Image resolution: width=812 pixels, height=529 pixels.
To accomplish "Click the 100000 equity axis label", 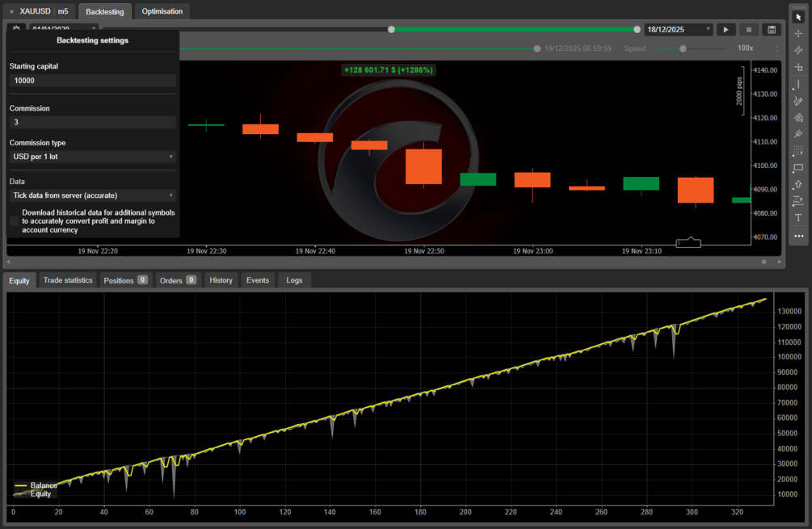I will [x=789, y=357].
